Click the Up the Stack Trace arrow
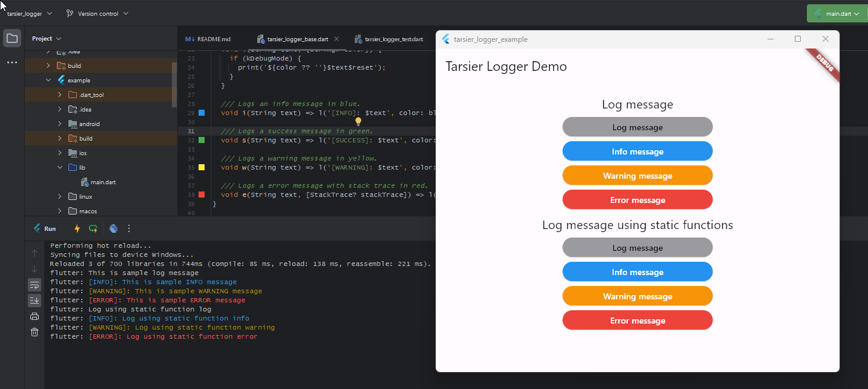 [x=35, y=253]
